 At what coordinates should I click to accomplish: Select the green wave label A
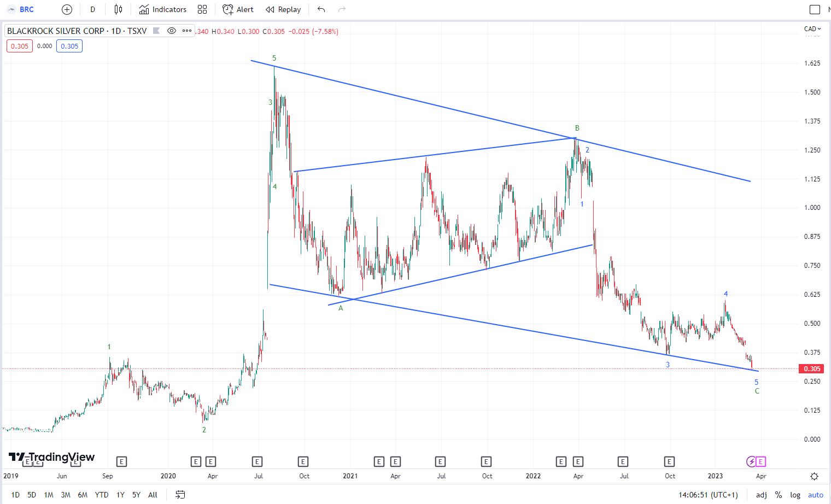point(341,308)
